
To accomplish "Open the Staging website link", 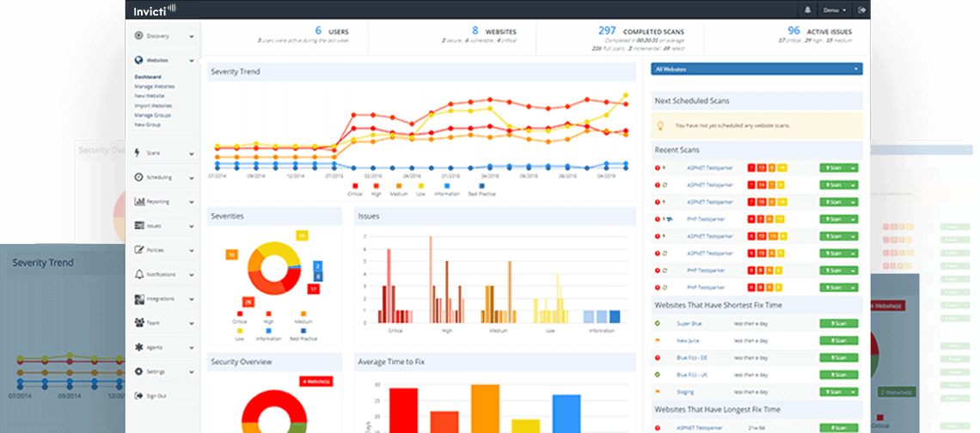I will tap(684, 393).
